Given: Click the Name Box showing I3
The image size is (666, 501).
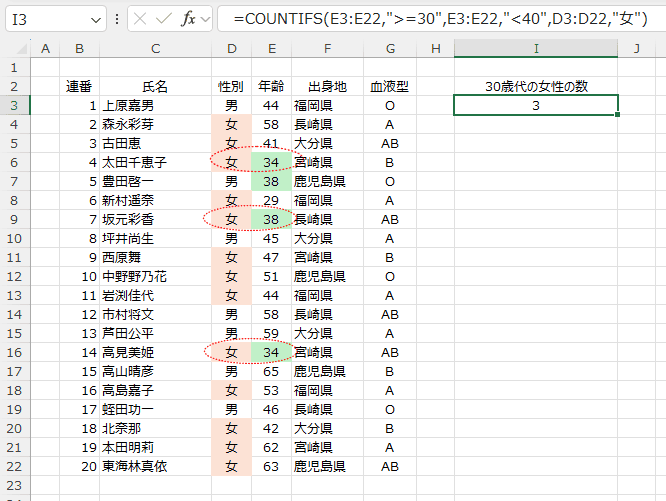Looking at the screenshot, I should click(56, 19).
